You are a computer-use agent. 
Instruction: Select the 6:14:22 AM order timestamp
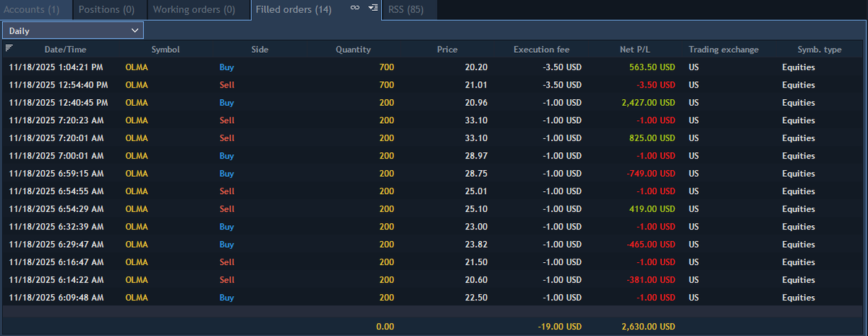(56, 280)
